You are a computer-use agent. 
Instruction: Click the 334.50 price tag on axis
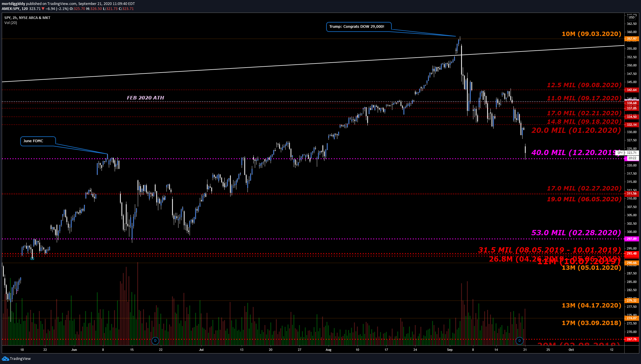[x=632, y=117]
